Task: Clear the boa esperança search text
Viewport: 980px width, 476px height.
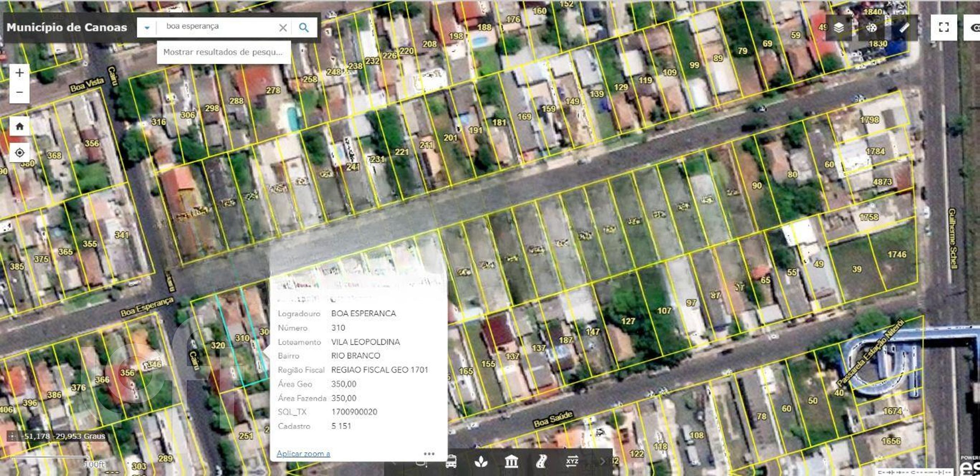Action: [283, 28]
